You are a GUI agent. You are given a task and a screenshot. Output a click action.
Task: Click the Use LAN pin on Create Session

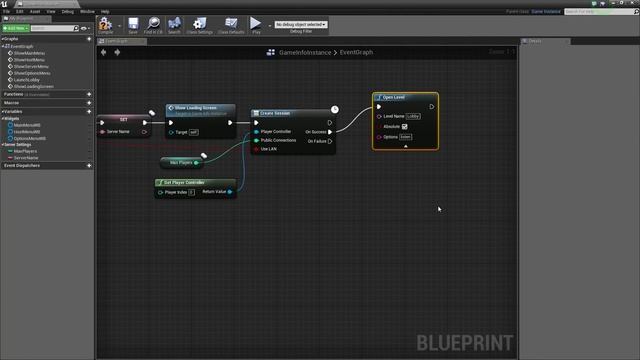tap(256, 149)
